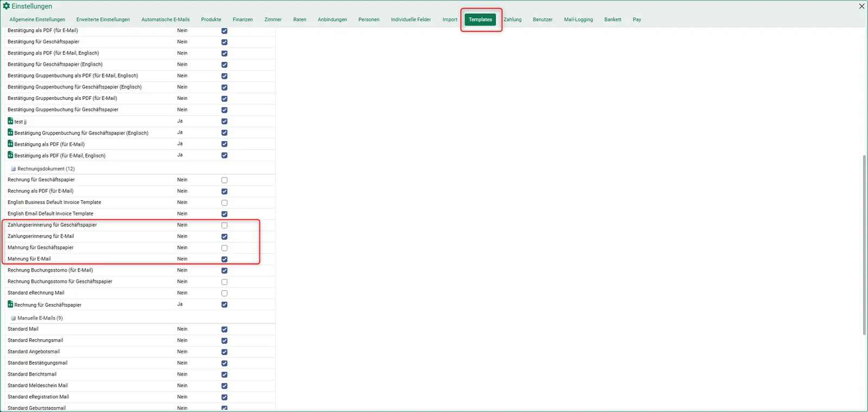
Task: Select the 'Standard Berichtsmail' row
Action: [140, 374]
